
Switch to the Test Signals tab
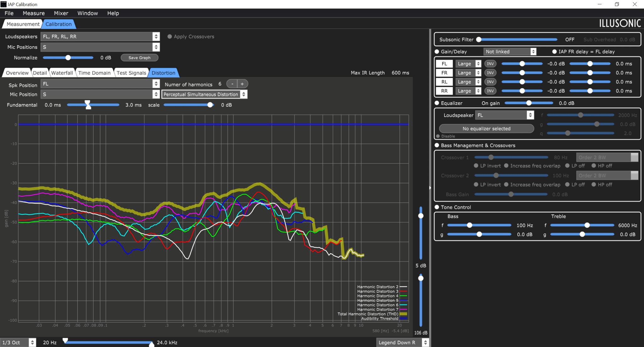[x=131, y=73]
